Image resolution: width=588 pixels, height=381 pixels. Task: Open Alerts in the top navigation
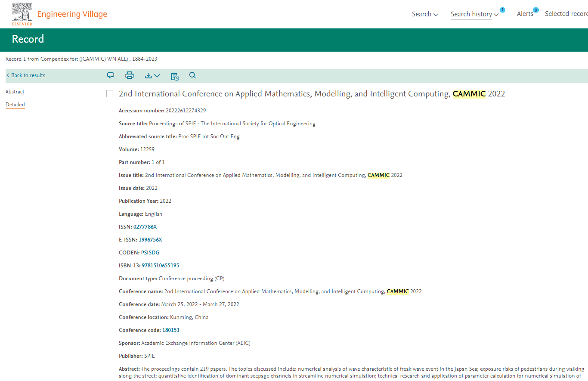(525, 14)
